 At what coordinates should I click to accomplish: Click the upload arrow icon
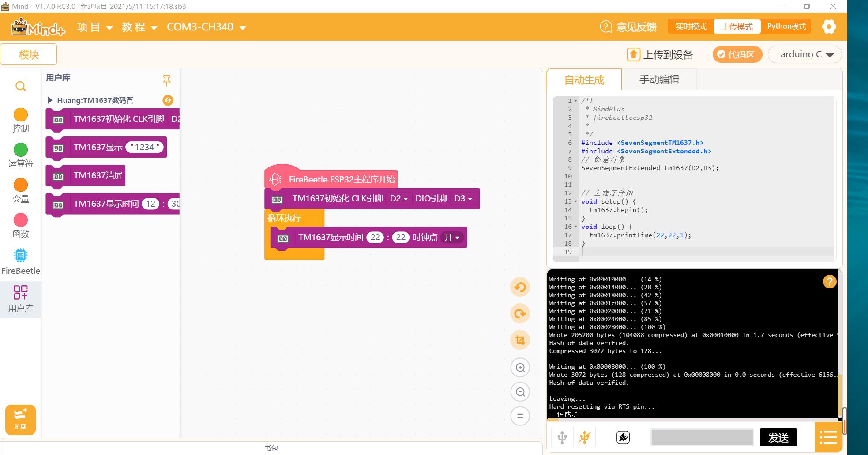tap(633, 54)
